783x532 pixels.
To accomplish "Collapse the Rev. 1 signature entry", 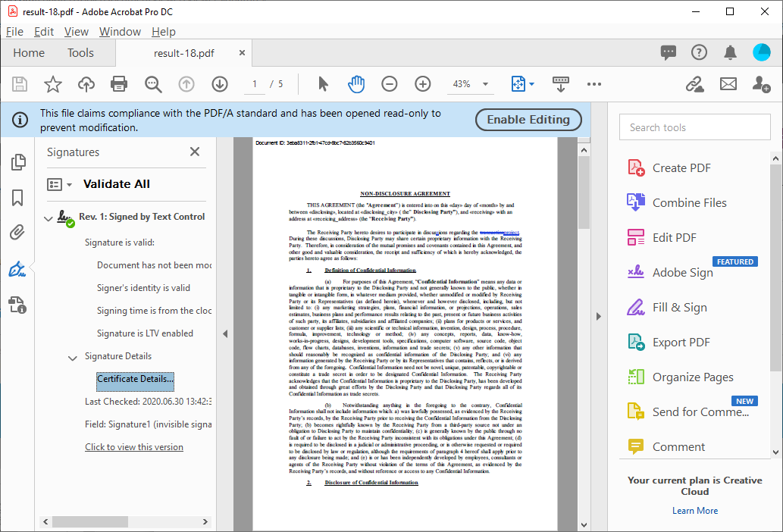I will point(49,218).
